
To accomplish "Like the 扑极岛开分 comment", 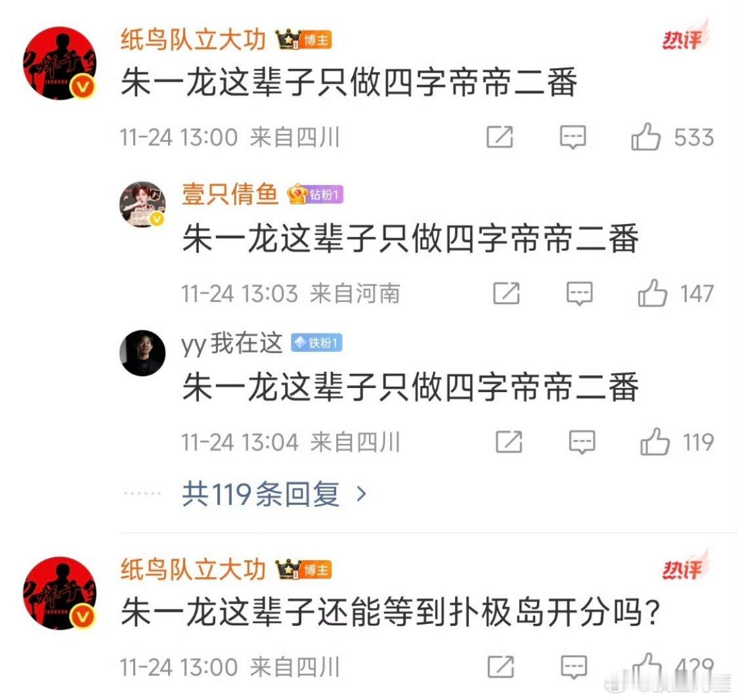I will click(x=647, y=667).
